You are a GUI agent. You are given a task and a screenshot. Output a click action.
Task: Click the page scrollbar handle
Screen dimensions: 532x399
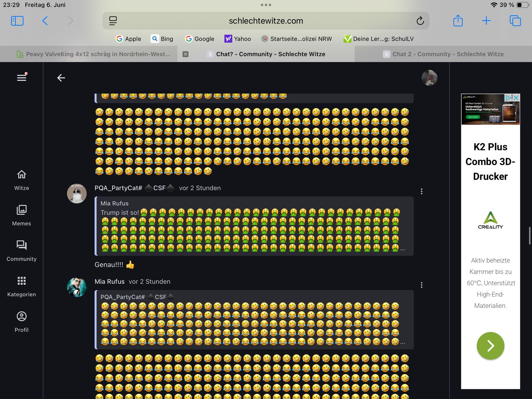[x=530, y=236]
